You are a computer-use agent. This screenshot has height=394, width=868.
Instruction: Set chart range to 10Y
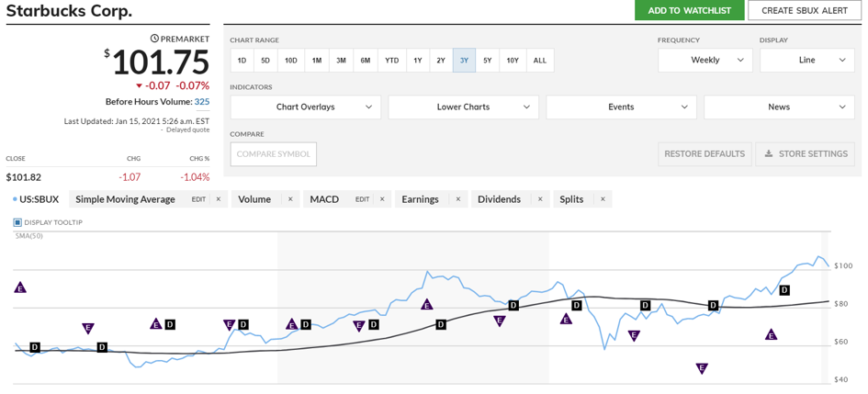(x=513, y=61)
